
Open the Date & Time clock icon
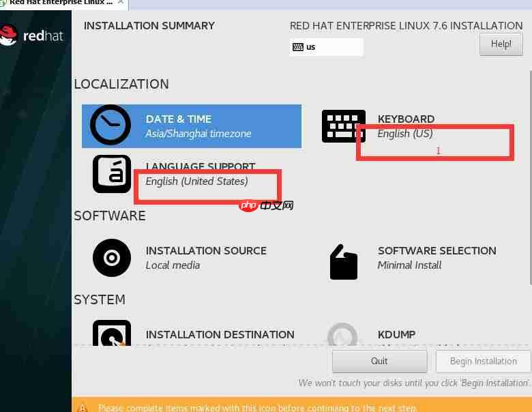coord(110,125)
